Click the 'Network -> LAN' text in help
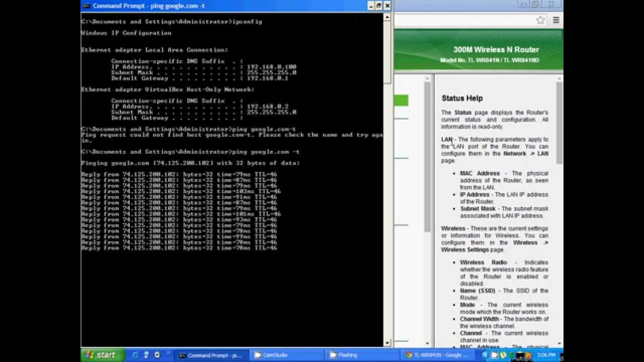 click(526, 153)
